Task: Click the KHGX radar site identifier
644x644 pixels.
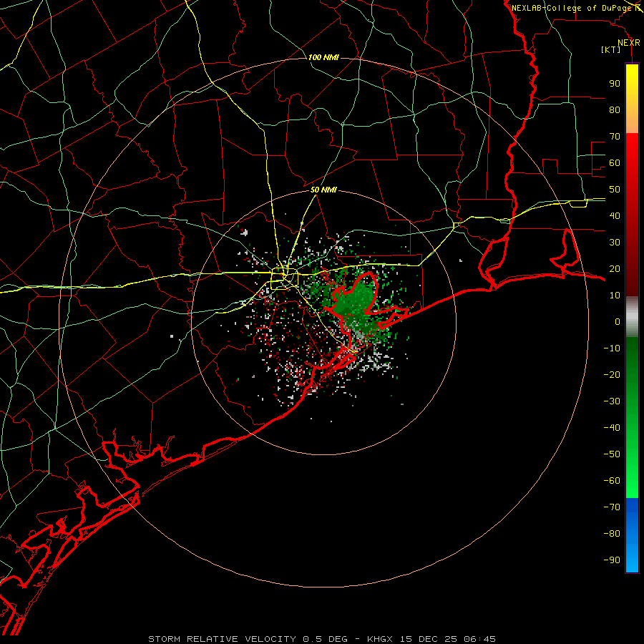Action: [x=381, y=639]
